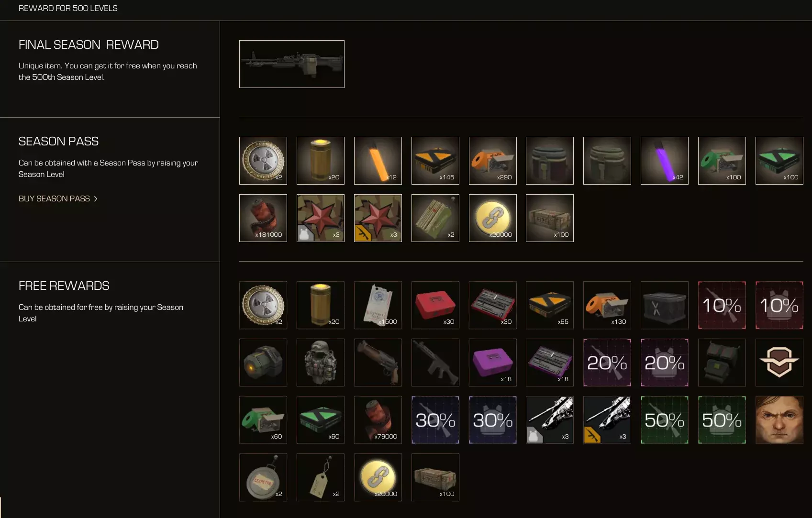The image size is (812, 518).
Task: Click the rank badge chevron emblem reward
Action: (779, 363)
